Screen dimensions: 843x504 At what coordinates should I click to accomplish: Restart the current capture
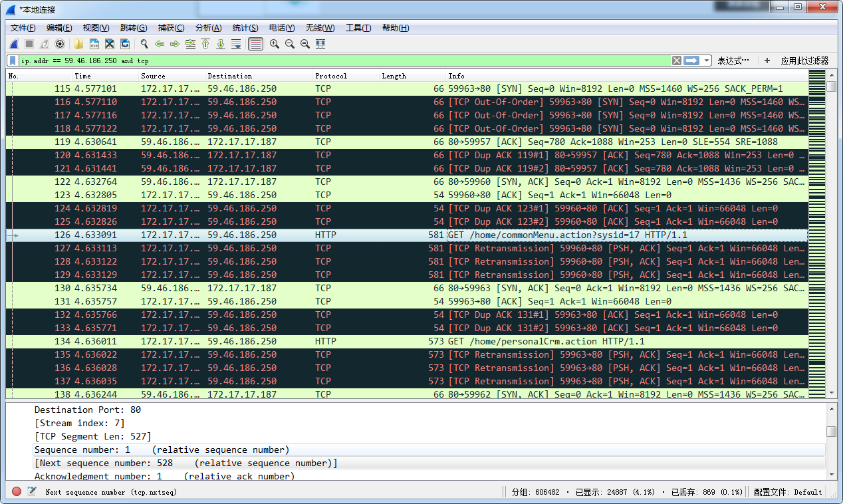tap(45, 44)
